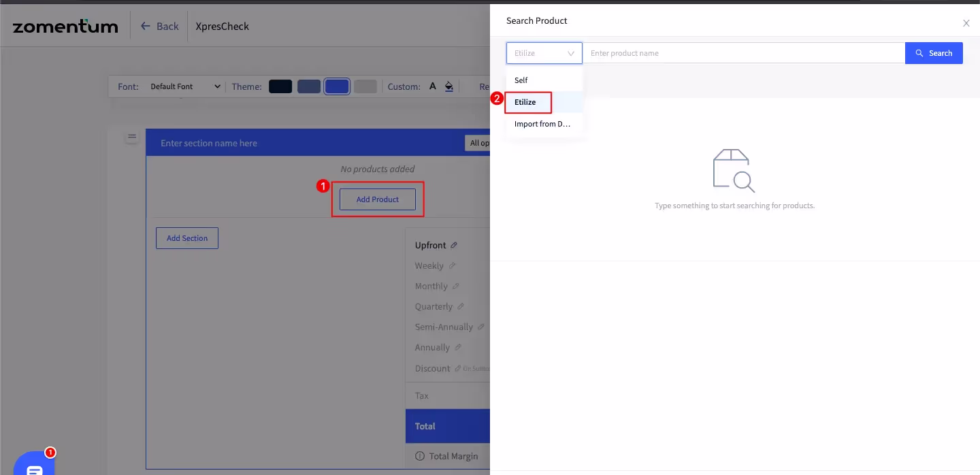This screenshot has height=475, width=980.
Task: Edit the Upfront label pencil icon
Action: pos(454,245)
